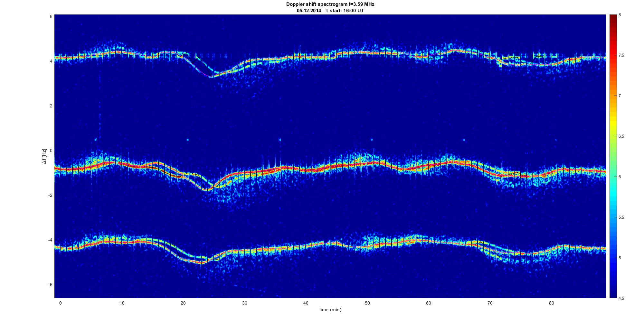Screen dimensions: 644x320
Task: Click the vertical colorbar gradient strip
Action: point(613,156)
